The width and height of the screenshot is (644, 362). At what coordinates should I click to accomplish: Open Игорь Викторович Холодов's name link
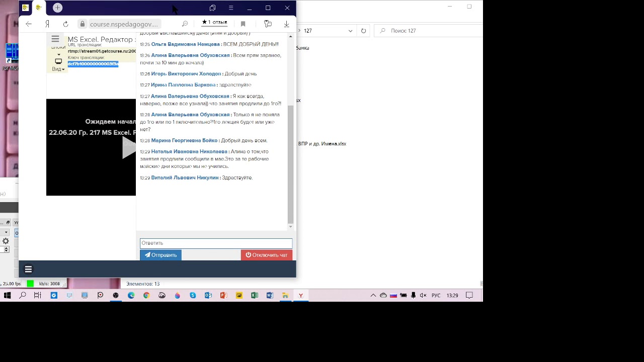[186, 74]
